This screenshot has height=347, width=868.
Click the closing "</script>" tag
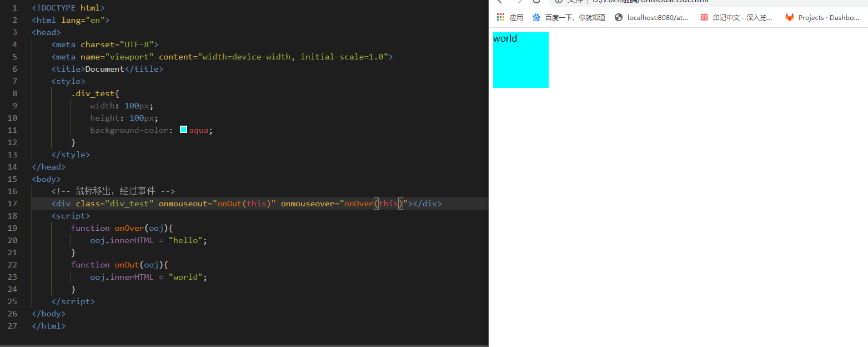(73, 301)
